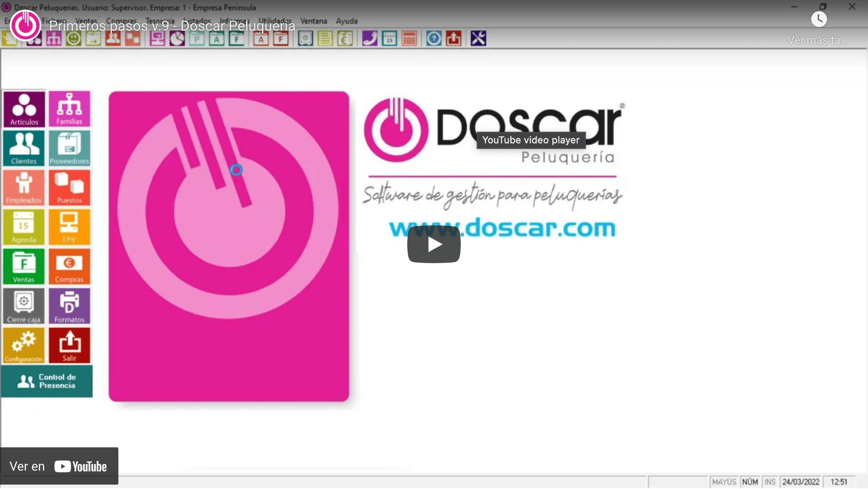Click the two-people silhouette toolbar icon

113,39
